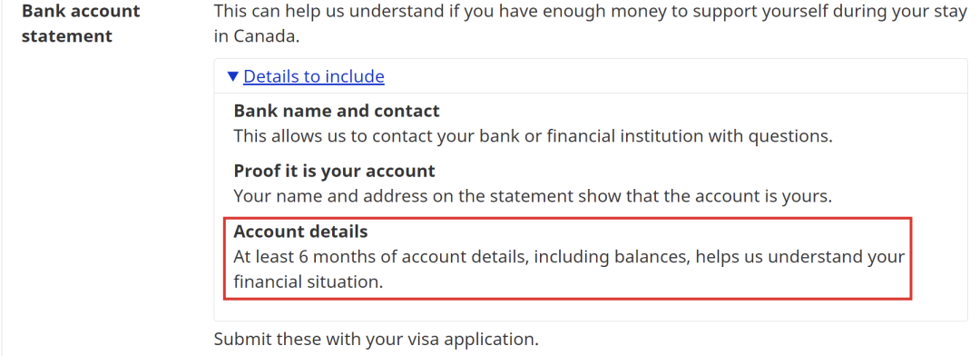Click the Submit these with your visa application text
This screenshot has height=356, width=980.
(377, 339)
